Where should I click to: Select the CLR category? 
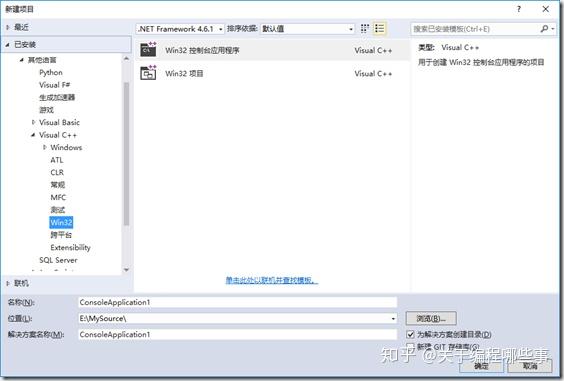click(x=57, y=172)
